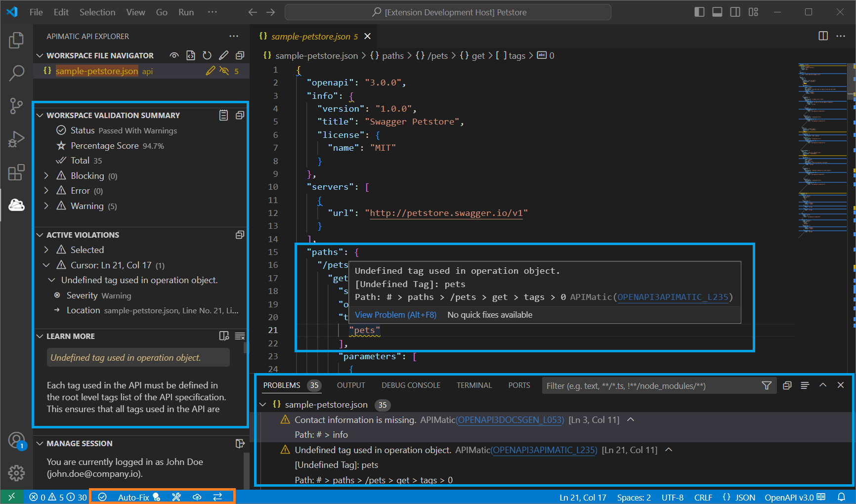Screen dimensions: 856x504
Task: Open the remote window indicator in status bar
Action: click(x=12, y=497)
